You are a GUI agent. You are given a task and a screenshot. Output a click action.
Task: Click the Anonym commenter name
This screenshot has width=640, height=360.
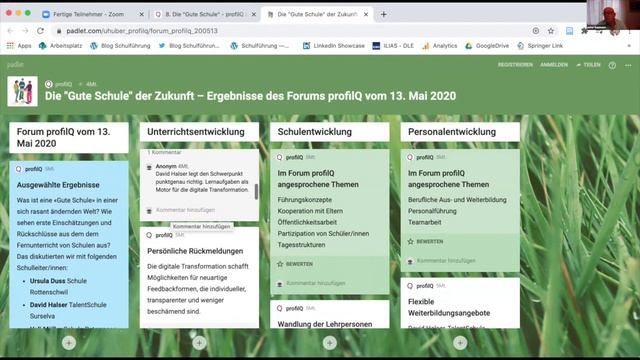click(166, 166)
